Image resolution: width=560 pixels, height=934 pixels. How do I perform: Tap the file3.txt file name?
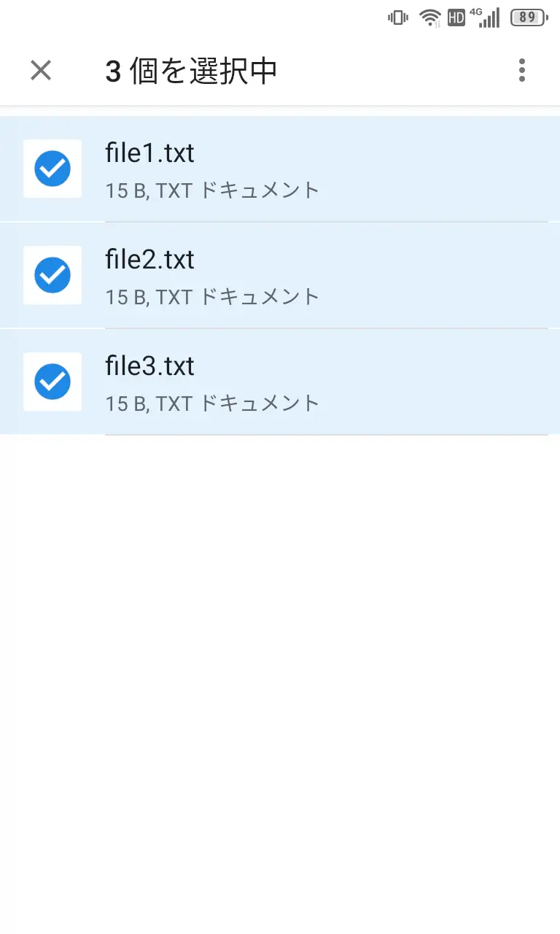coord(149,366)
